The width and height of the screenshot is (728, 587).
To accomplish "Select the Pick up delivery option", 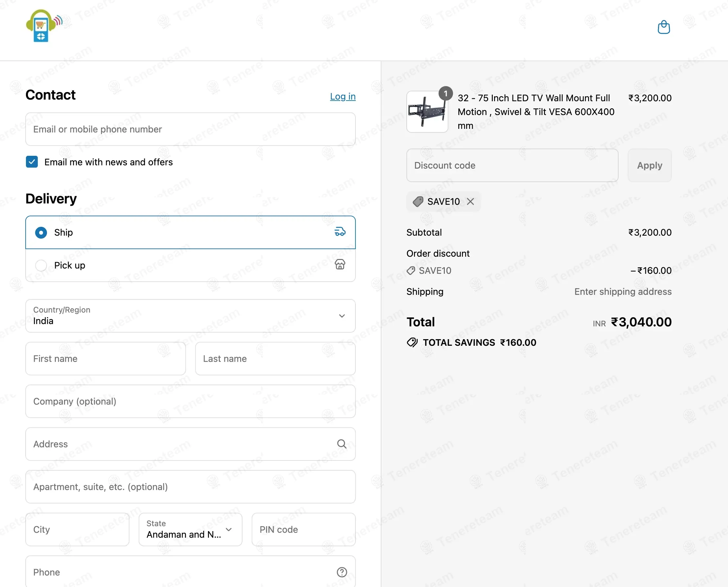I will (x=190, y=265).
